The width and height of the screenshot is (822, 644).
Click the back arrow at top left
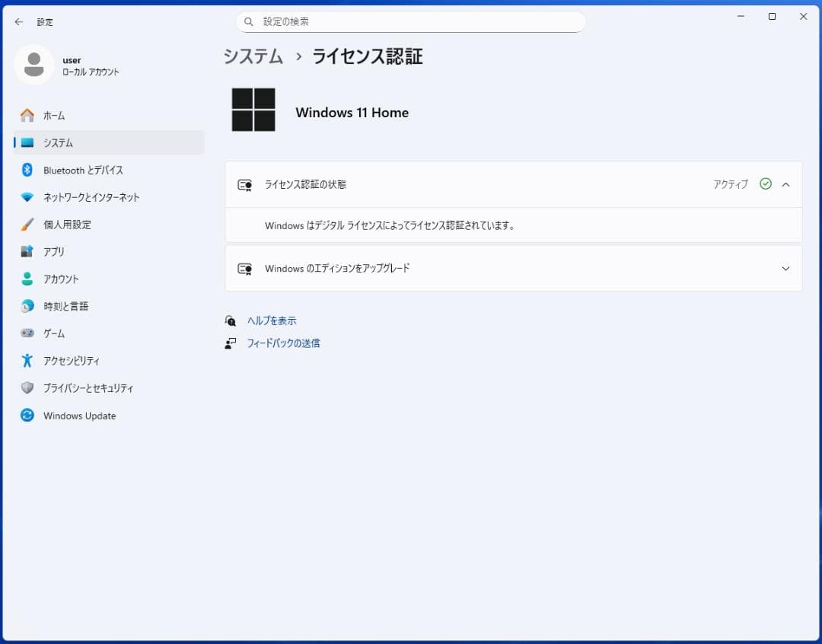(18, 22)
